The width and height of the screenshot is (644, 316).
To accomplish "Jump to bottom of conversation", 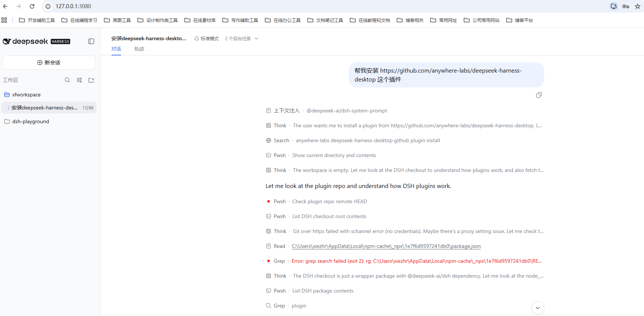I will pos(537,308).
